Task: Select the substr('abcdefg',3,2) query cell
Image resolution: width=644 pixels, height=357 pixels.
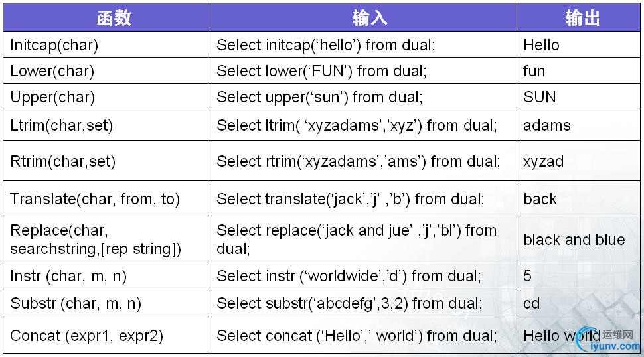Action: click(363, 303)
